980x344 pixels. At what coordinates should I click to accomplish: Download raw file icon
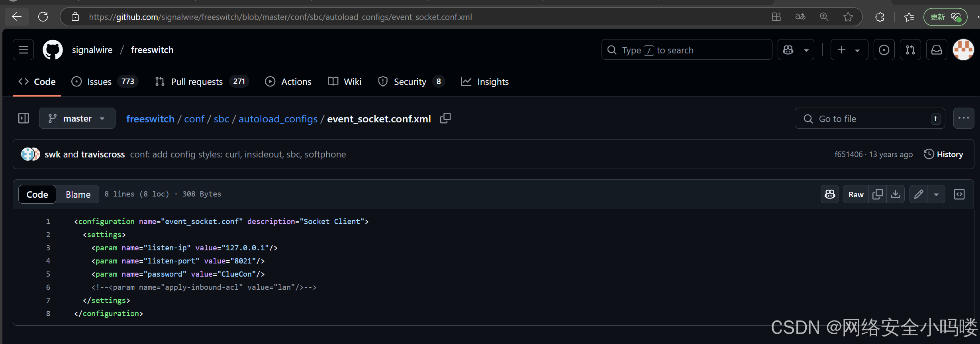coord(896,195)
